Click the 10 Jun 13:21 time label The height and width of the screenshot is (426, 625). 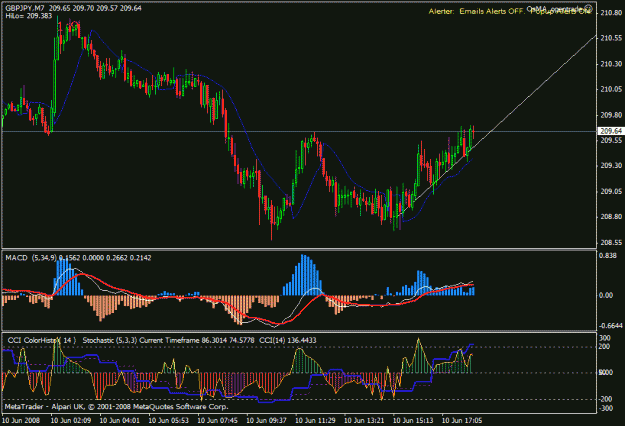point(364,420)
